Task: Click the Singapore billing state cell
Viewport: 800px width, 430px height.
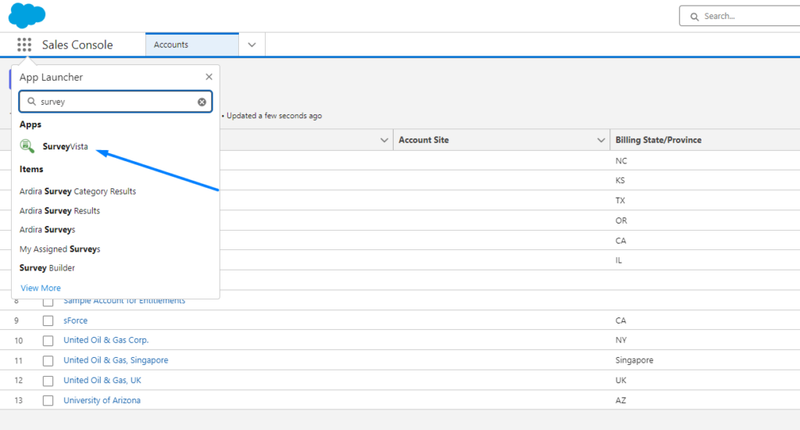Action: coord(634,360)
